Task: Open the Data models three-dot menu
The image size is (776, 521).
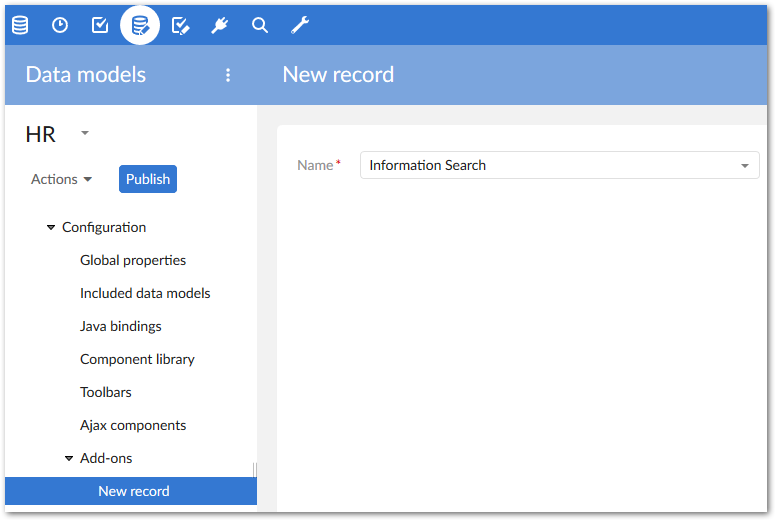Action: point(228,75)
